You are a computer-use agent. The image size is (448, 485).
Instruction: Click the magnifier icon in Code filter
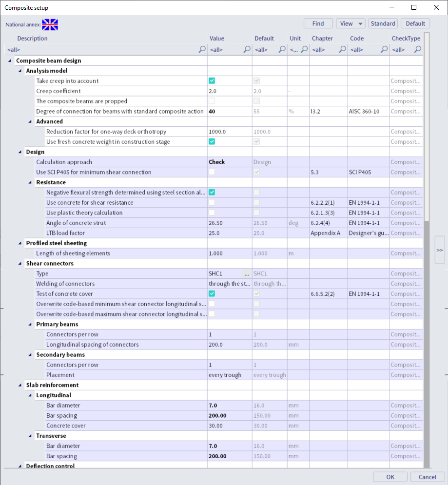click(x=384, y=49)
